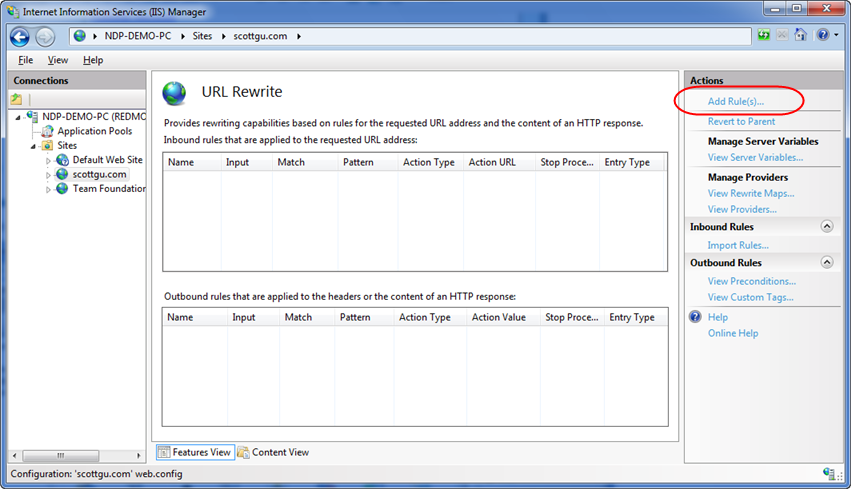Click the URL Rewrite globe header icon
851x489 pixels.
point(174,93)
